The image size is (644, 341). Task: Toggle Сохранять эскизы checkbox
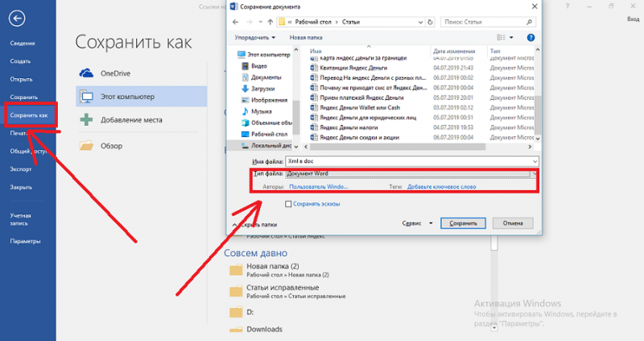point(288,204)
